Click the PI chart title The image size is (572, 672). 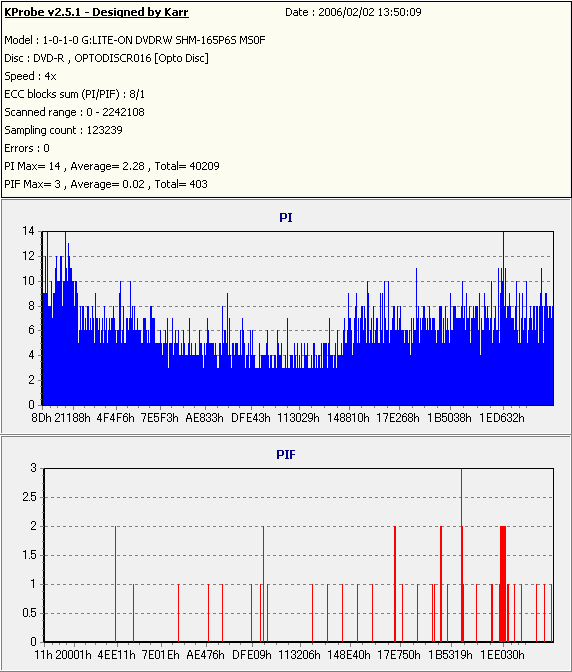[286, 218]
